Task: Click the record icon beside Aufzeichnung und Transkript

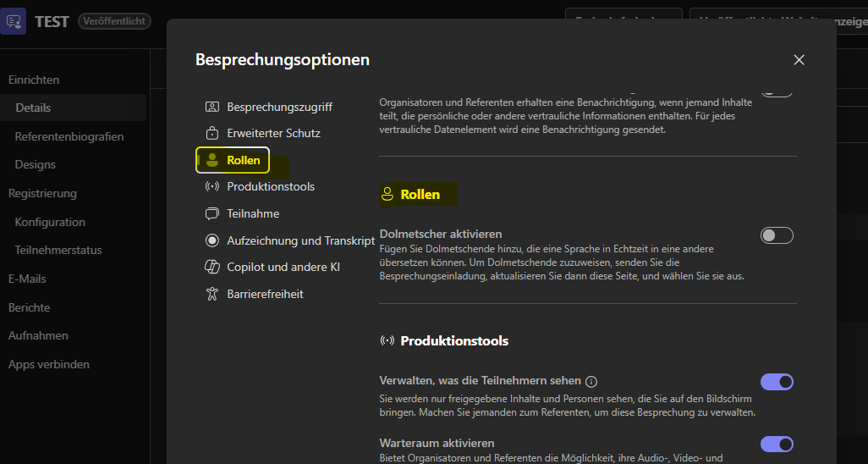Action: pos(212,240)
